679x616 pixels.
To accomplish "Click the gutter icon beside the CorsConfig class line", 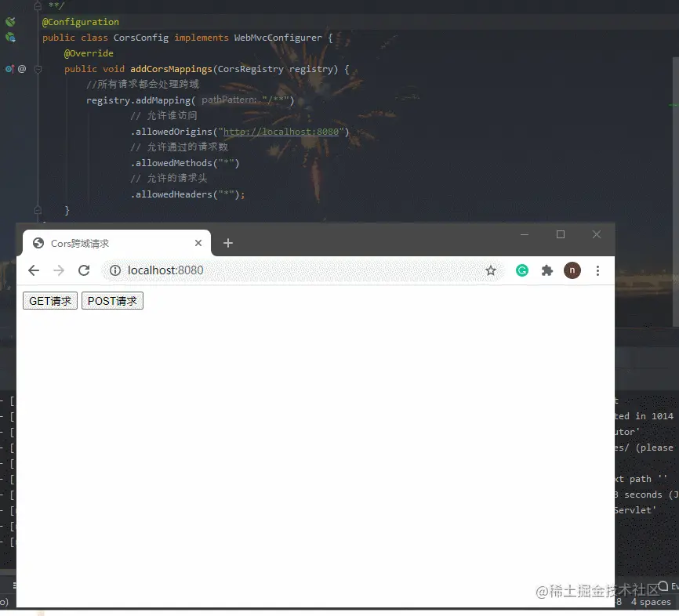I will click(x=10, y=38).
